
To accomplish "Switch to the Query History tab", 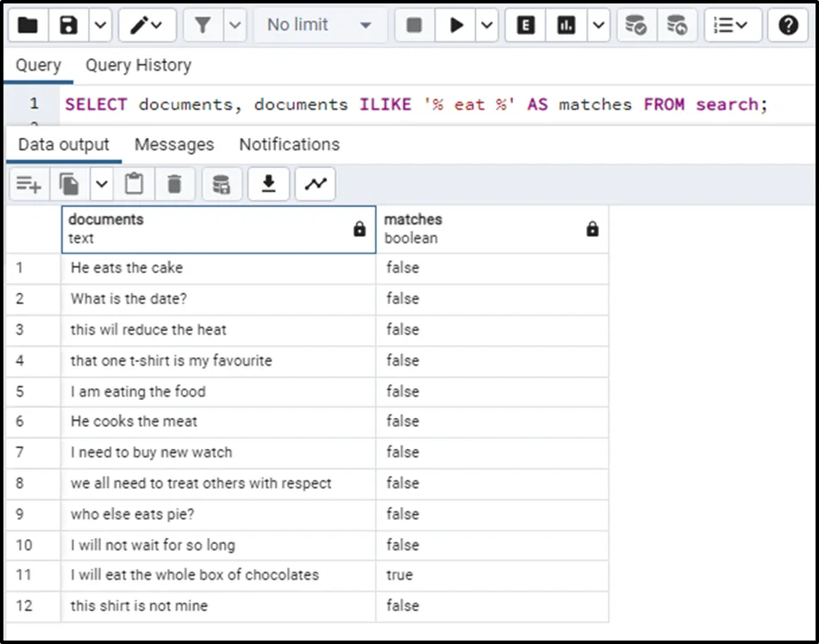I will [x=138, y=66].
